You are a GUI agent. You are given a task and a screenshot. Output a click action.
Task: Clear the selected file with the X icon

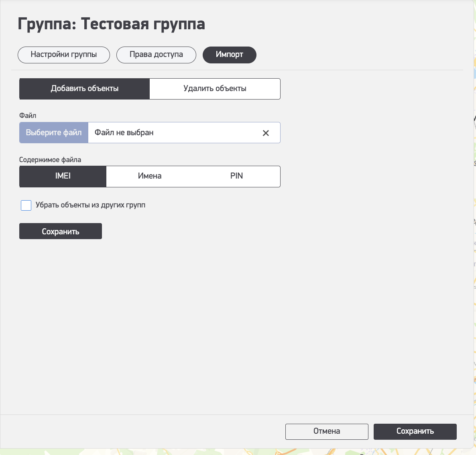266,133
